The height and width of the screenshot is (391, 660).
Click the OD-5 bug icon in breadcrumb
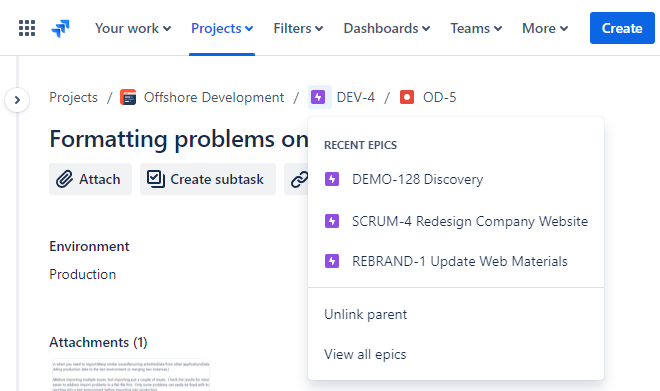tap(407, 97)
